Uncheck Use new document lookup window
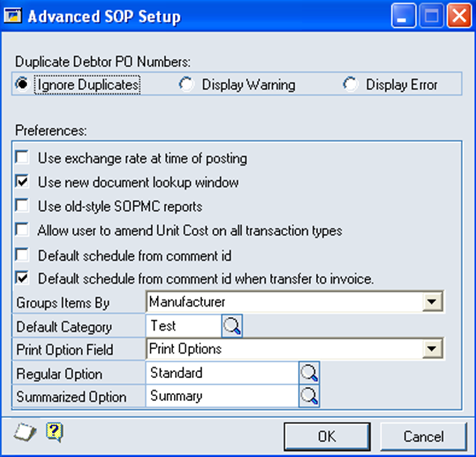This screenshot has width=476, height=457. point(22,182)
